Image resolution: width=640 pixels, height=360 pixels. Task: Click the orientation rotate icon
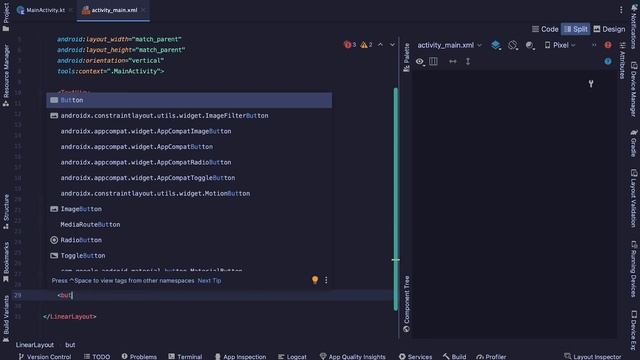[x=513, y=45]
